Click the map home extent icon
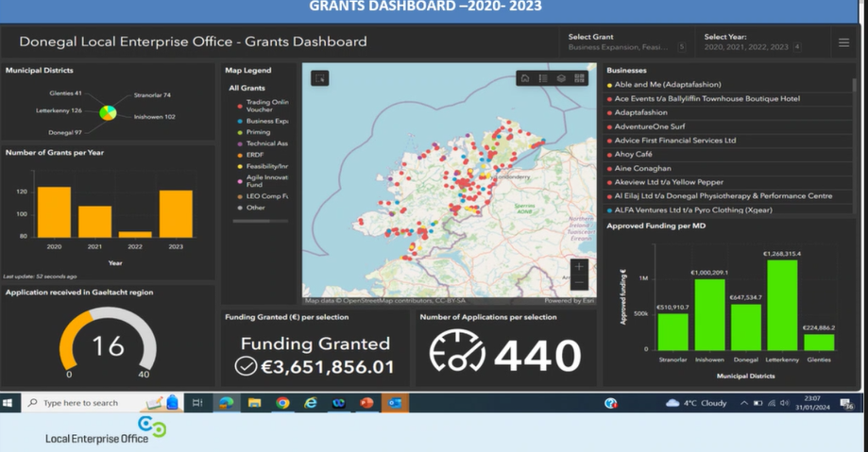868x452 pixels. 525,78
